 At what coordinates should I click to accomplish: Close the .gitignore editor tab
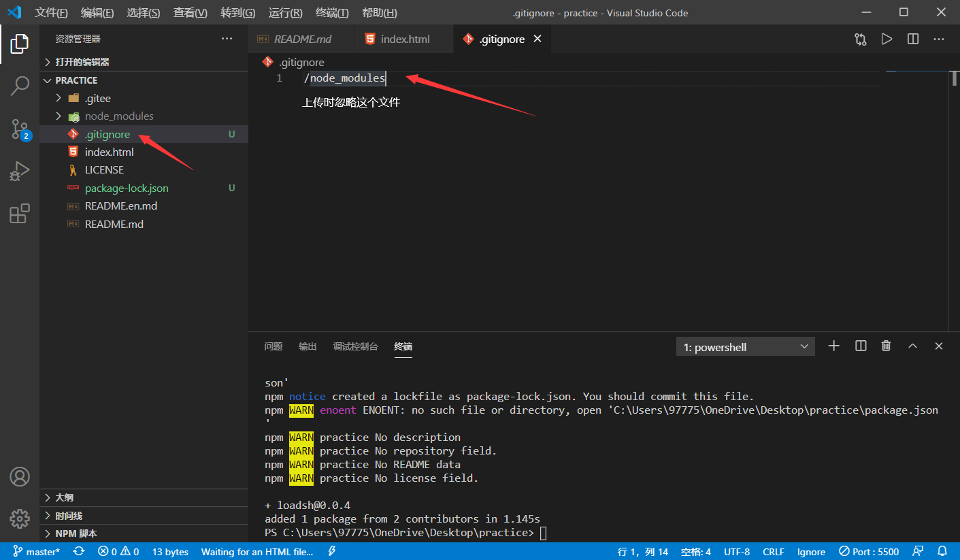[537, 39]
